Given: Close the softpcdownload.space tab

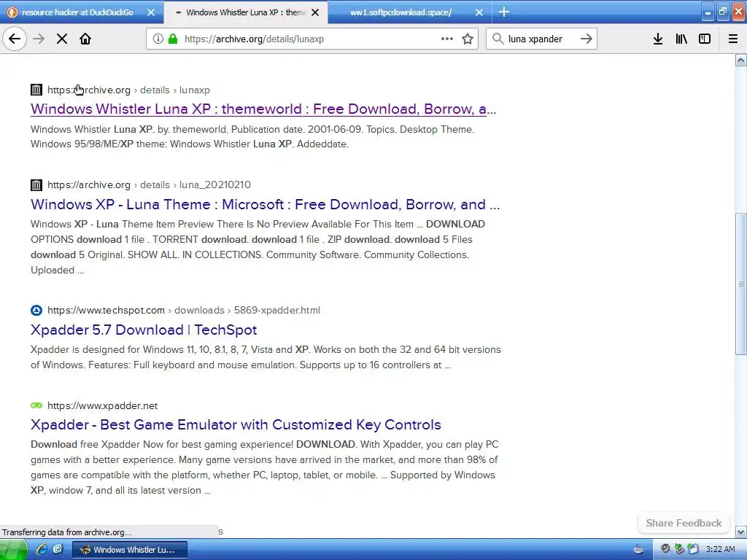Looking at the screenshot, I should (479, 12).
